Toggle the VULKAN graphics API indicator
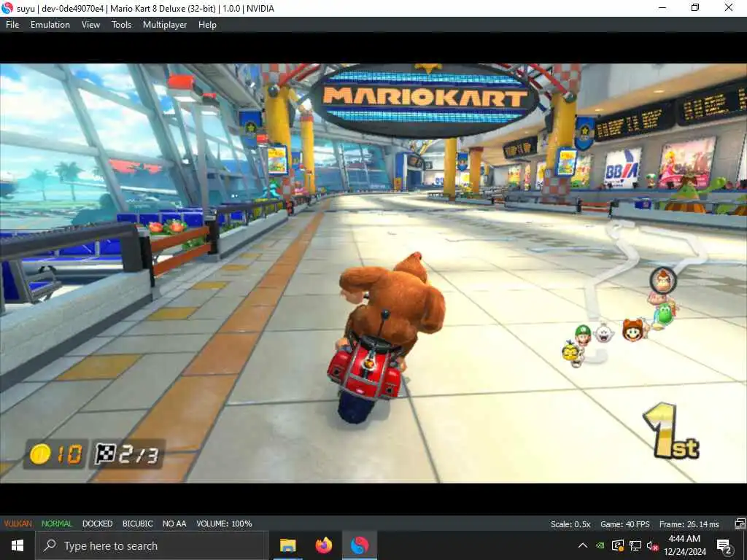The width and height of the screenshot is (747, 560). pyautogui.click(x=18, y=524)
